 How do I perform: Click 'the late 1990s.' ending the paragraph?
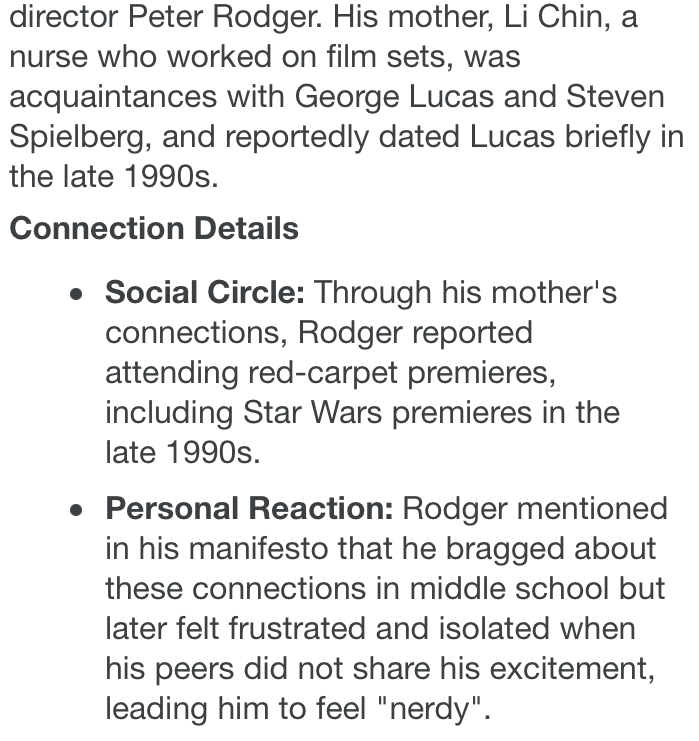pos(114,177)
